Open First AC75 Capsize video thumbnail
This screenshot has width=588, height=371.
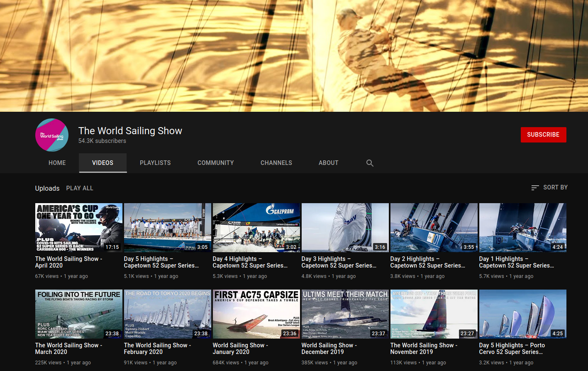256,314
